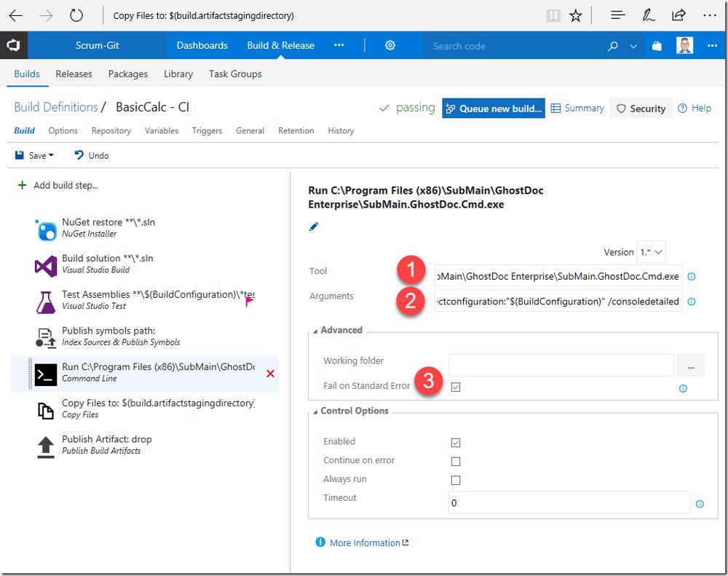Screen dimensions: 728x576
Task: Open the Retention tab
Action: tap(296, 130)
